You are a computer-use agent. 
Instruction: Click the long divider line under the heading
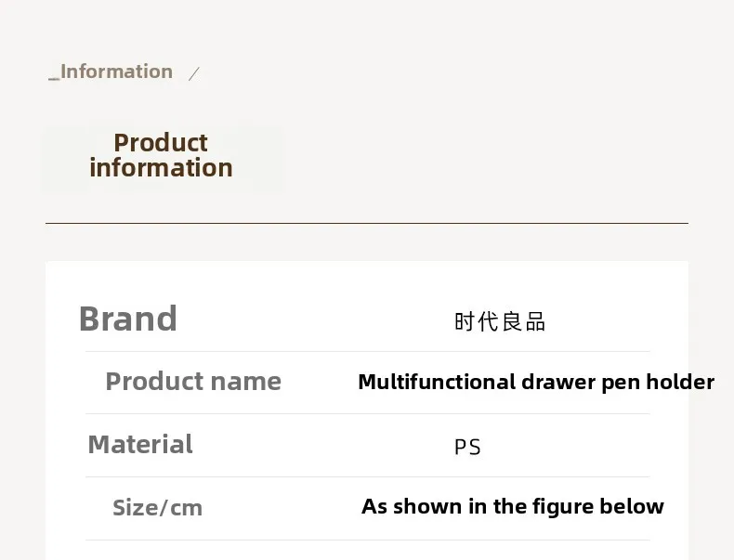pyautogui.click(x=366, y=223)
